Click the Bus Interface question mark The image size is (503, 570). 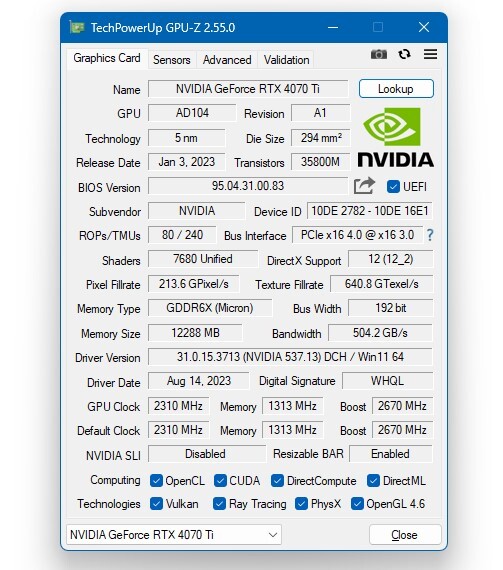(x=430, y=235)
